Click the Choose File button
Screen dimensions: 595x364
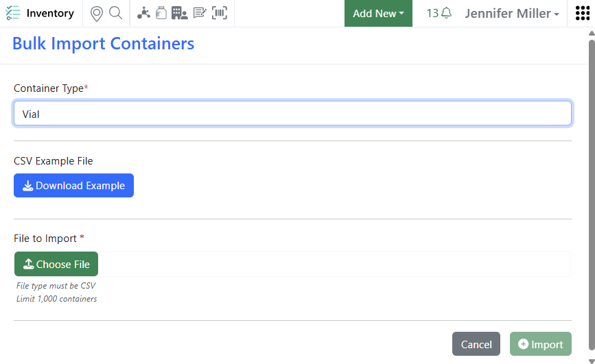[x=56, y=264]
